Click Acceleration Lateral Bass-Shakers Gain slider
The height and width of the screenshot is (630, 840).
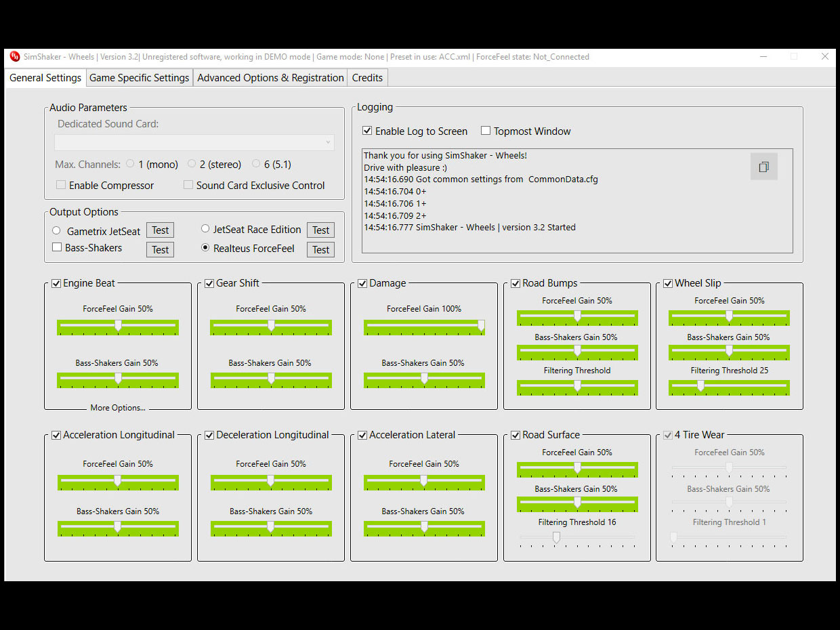point(424,528)
